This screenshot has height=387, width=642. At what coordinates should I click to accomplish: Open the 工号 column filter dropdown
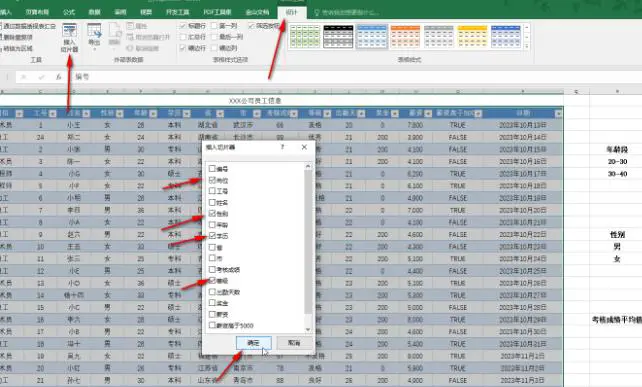pyautogui.click(x=53, y=113)
